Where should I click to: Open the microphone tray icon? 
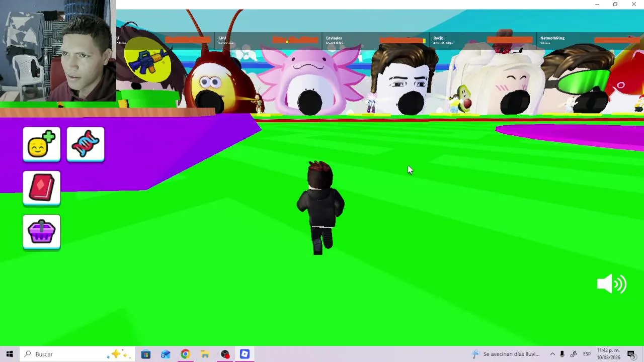562,354
